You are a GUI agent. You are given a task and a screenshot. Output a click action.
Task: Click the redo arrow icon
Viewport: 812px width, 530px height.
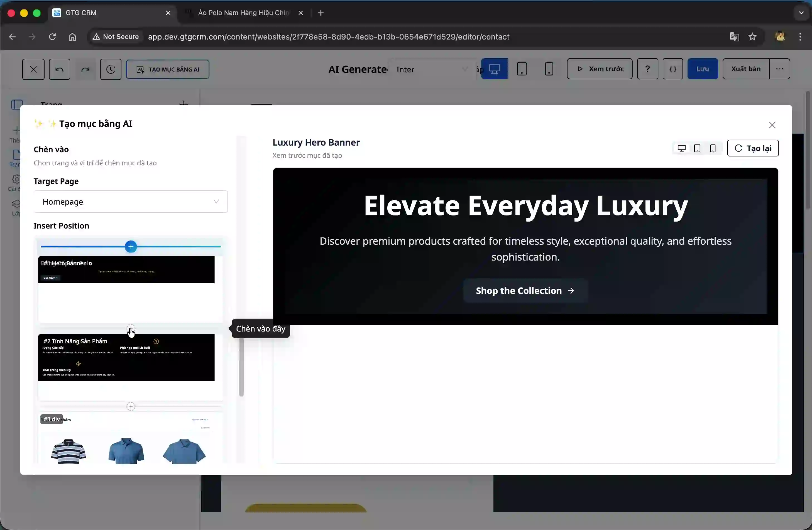pos(86,69)
